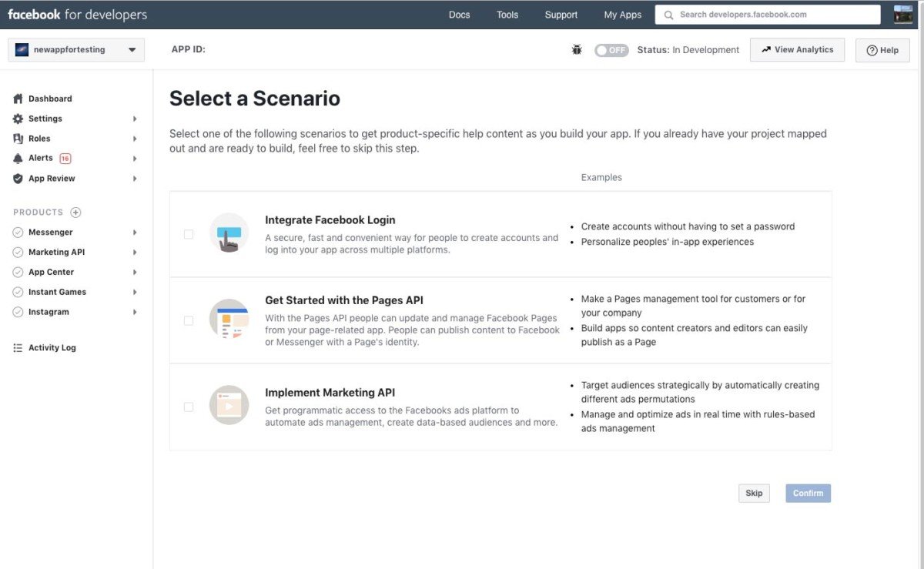924x569 pixels.
Task: Click the newappfortesting app thumbnail icon
Action: [x=22, y=50]
